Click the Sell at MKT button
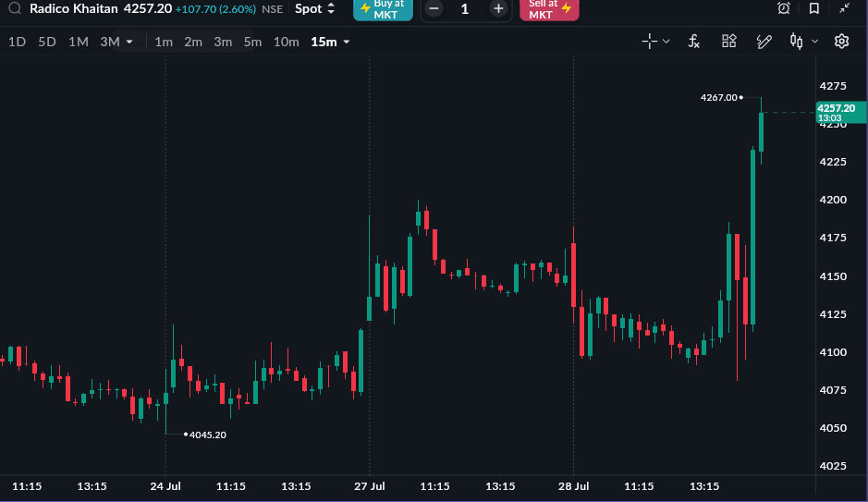Viewport: 868px width, 502px height. pos(549,9)
